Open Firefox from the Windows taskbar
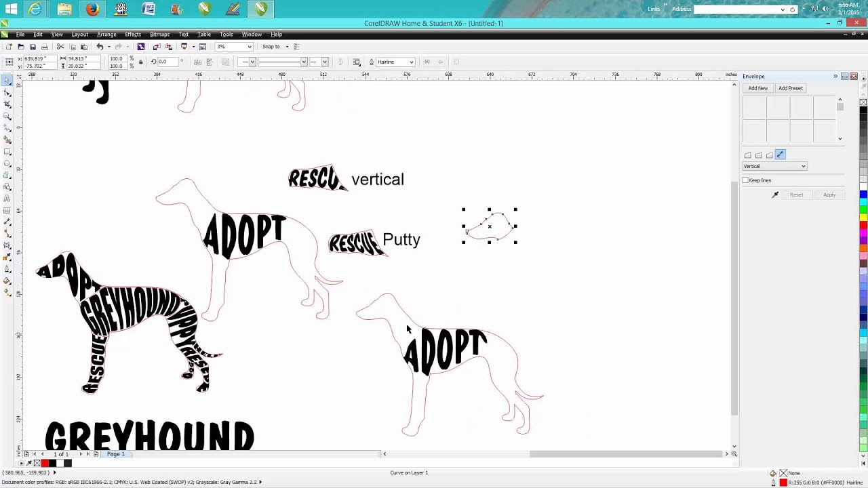The width and height of the screenshot is (868, 488). coord(92,9)
